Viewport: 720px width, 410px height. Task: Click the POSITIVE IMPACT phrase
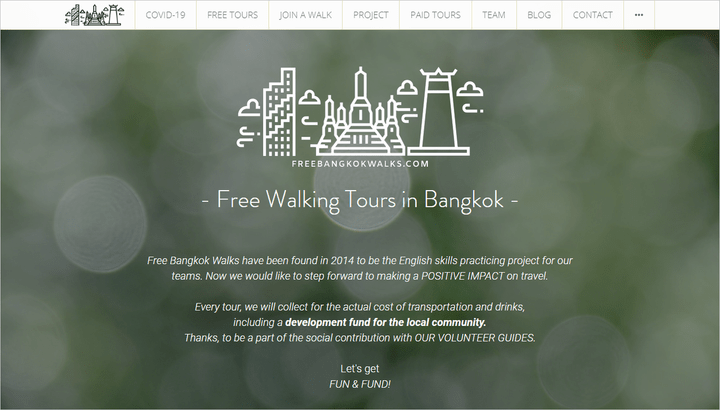tap(462, 276)
